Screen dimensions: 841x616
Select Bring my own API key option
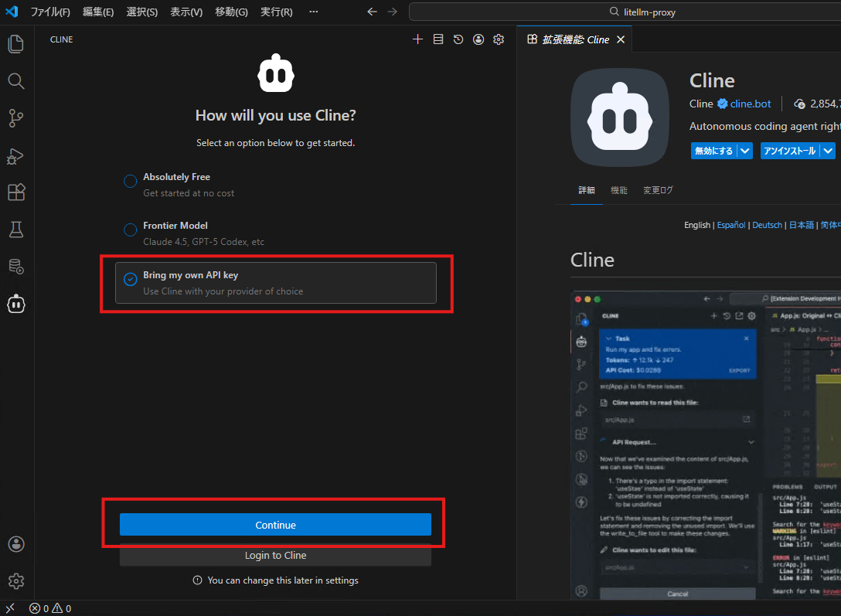coord(276,283)
